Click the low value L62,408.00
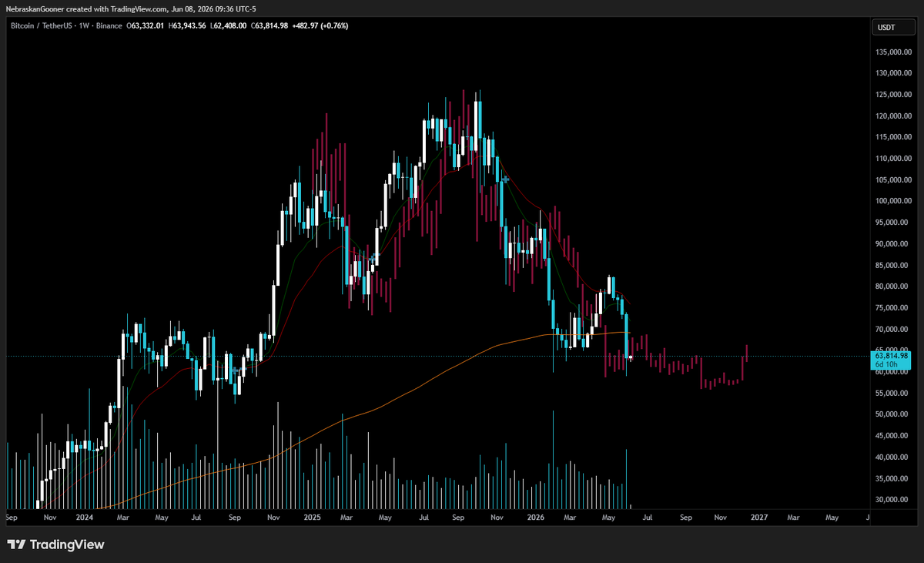 point(228,25)
